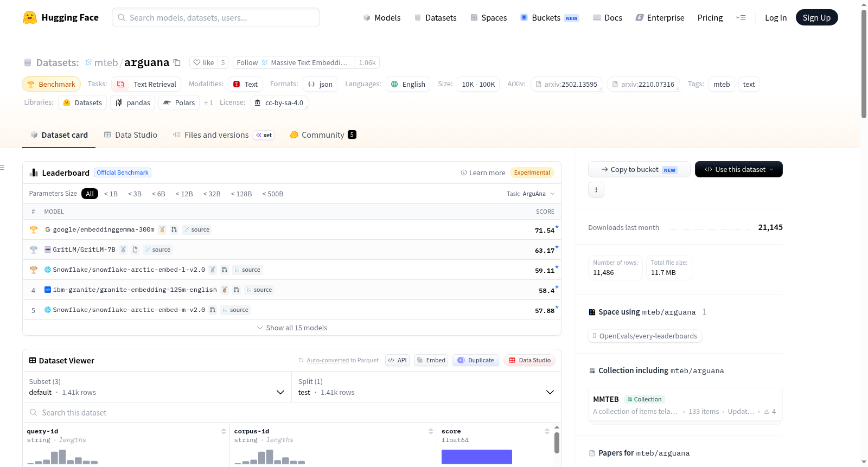Click the Log In link
Screen dimensions: 868x467
click(775, 17)
